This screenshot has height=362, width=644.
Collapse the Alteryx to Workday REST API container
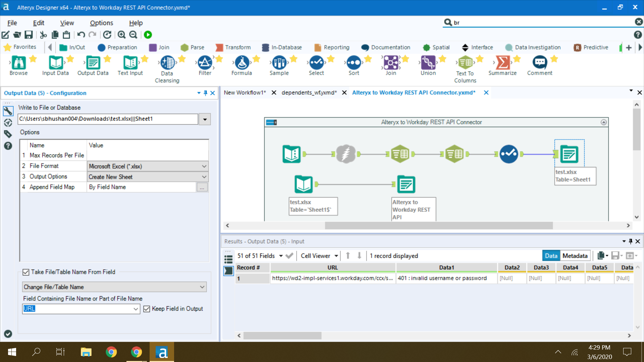[x=603, y=122]
